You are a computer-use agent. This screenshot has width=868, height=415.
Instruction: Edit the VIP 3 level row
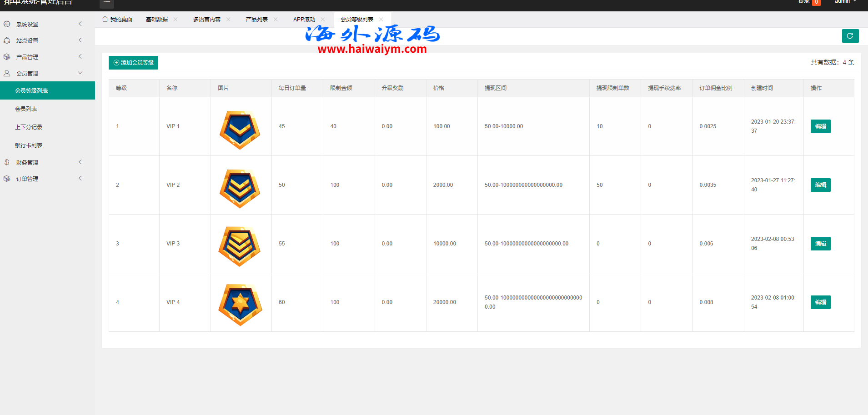[820, 244]
